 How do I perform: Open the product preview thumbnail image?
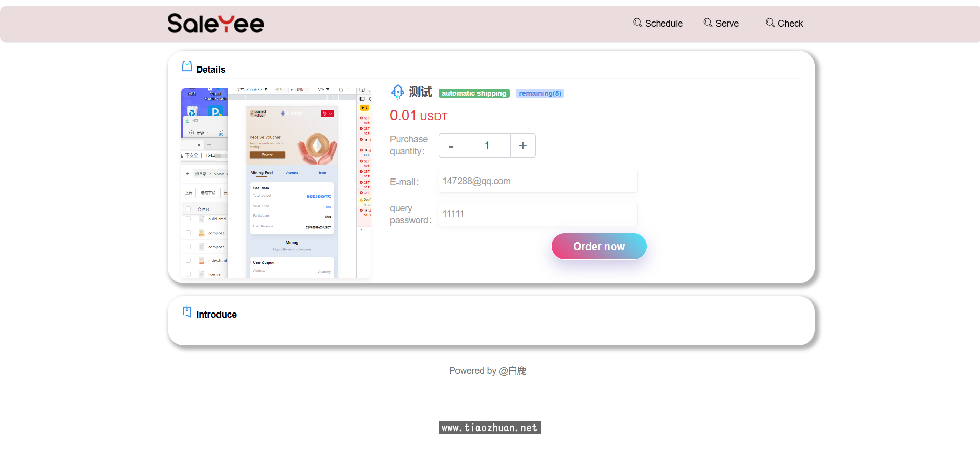(276, 183)
